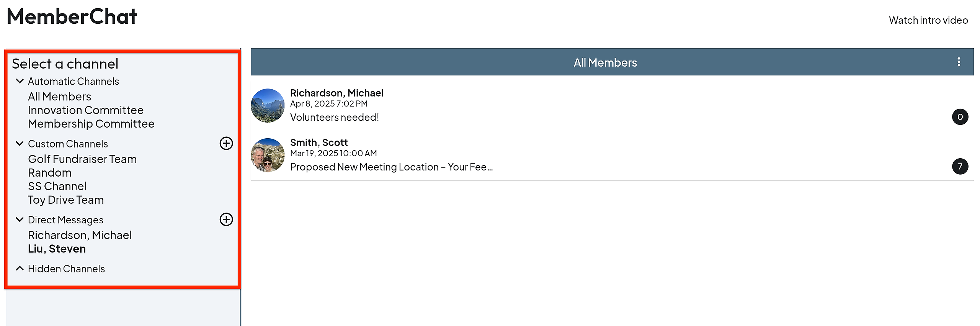Open direct message with Liu, Steven
This screenshot has width=980, height=326.
(x=57, y=249)
